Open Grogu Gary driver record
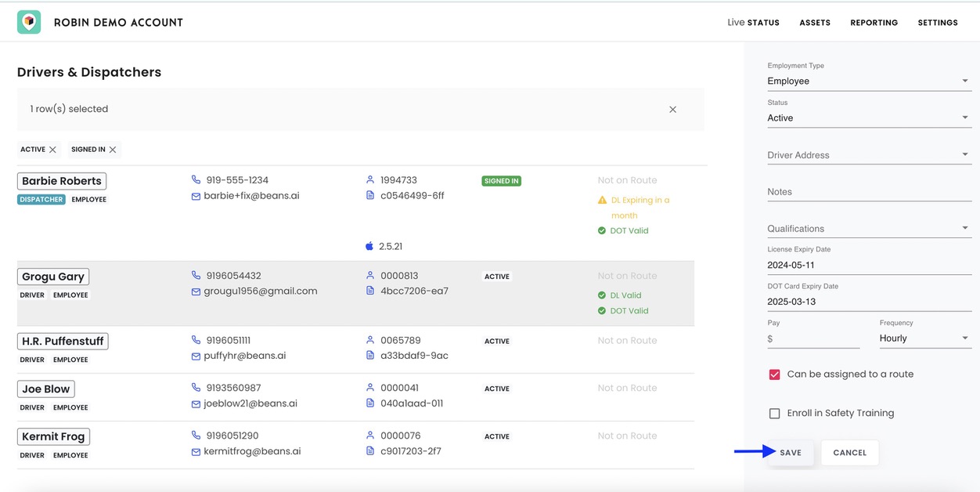 (x=53, y=277)
